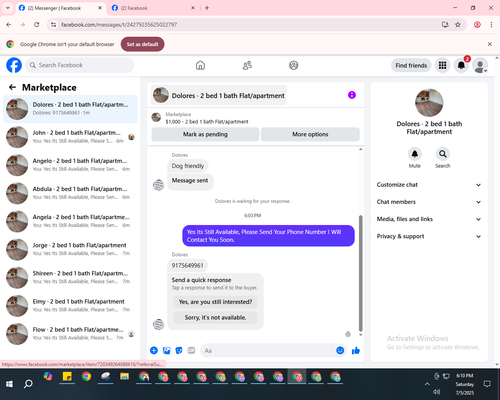Viewport: 500px width, 400px height.
Task: Close the Messenger | Facebook tab
Action: pos(100,8)
